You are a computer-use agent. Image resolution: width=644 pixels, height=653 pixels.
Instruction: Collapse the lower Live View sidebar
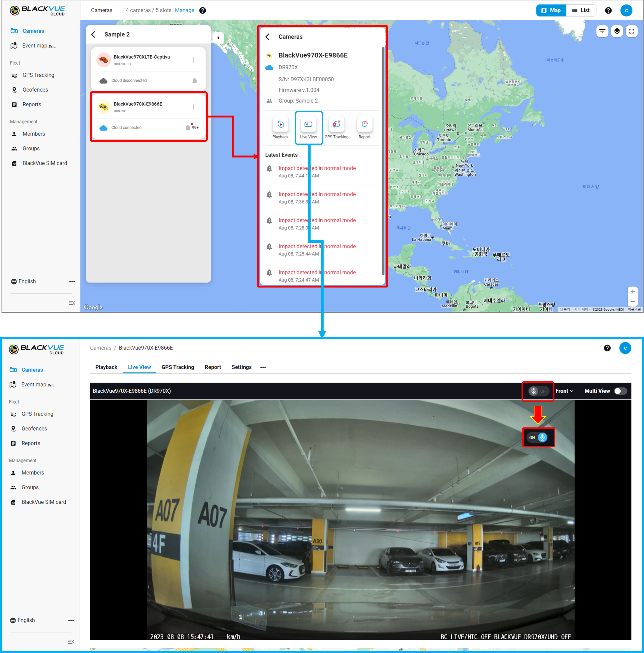click(71, 641)
